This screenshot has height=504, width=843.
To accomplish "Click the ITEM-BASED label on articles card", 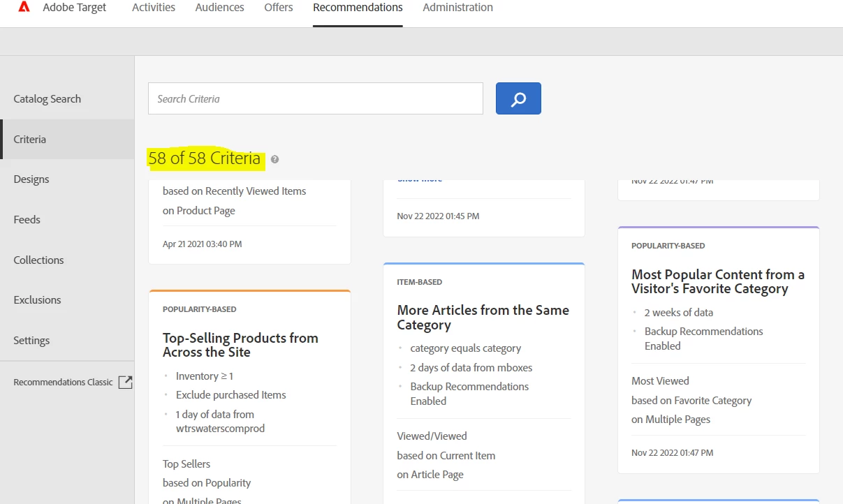I will (420, 282).
